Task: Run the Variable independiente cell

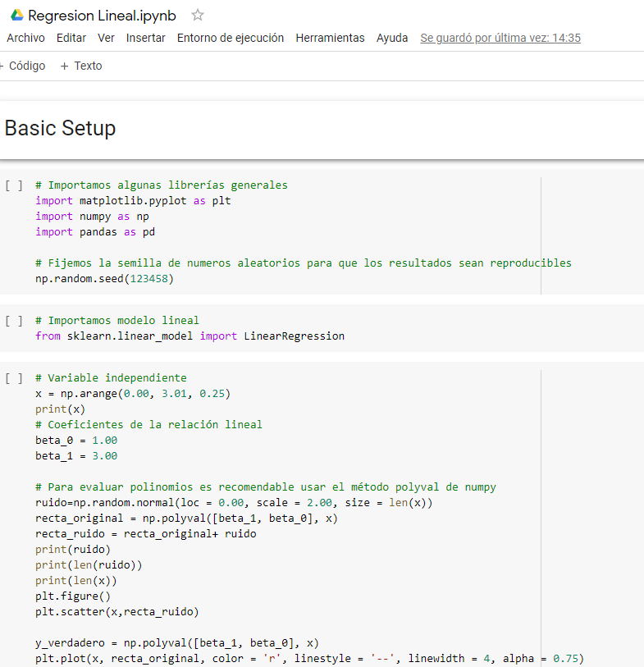Action: click(14, 378)
